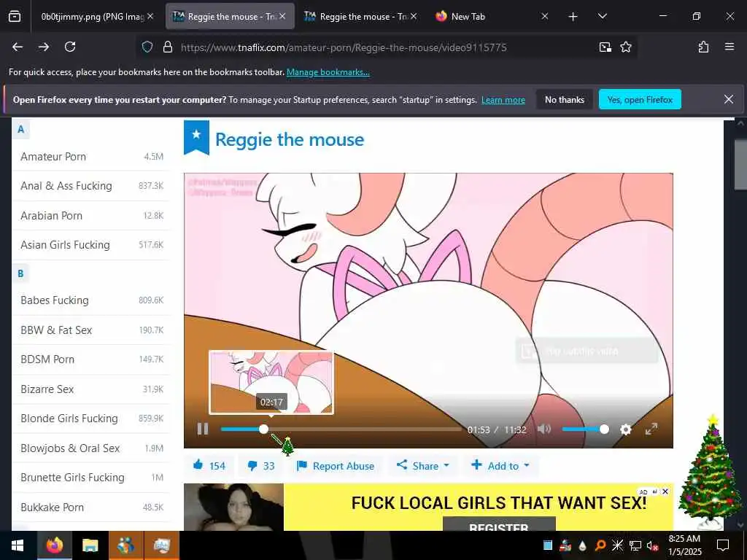Adjust the video volume slider
The image size is (747, 560).
[x=585, y=429]
